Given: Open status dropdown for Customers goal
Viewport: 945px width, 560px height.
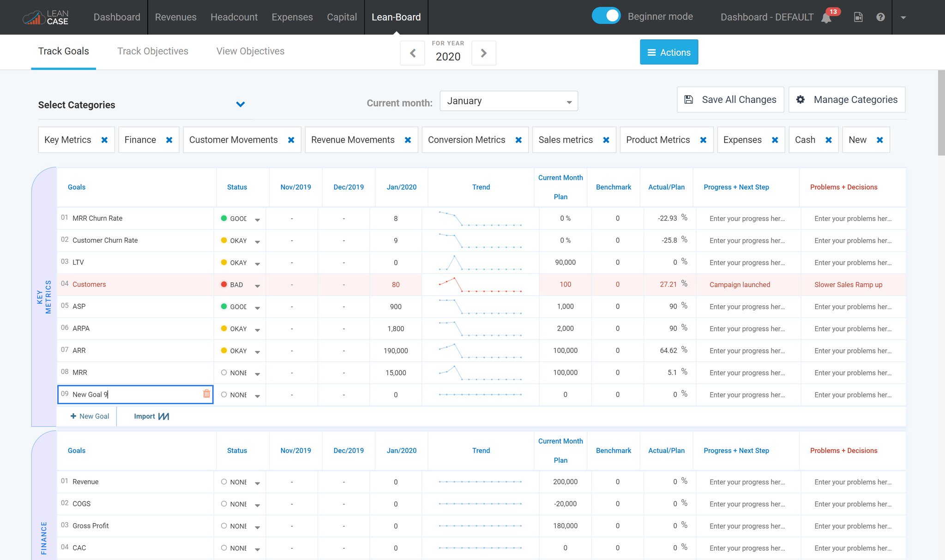Looking at the screenshot, I should [x=257, y=286].
